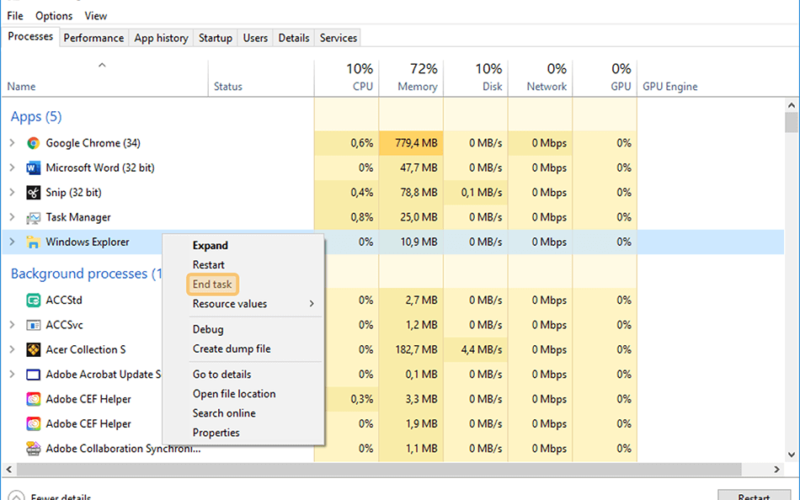Sort by the CPU column header
800x500 pixels.
346,78
